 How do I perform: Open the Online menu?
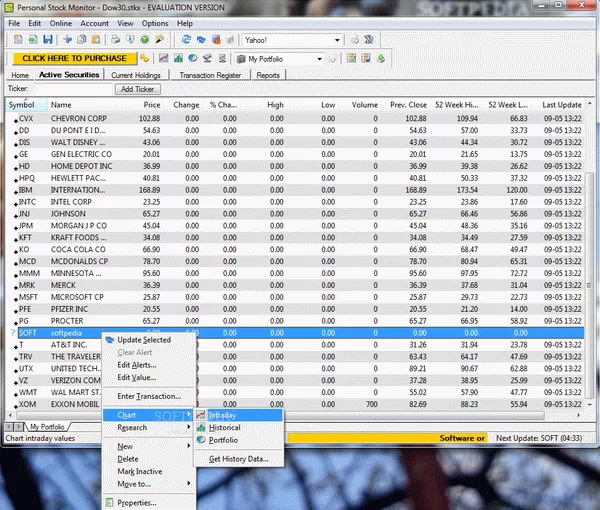60,23
